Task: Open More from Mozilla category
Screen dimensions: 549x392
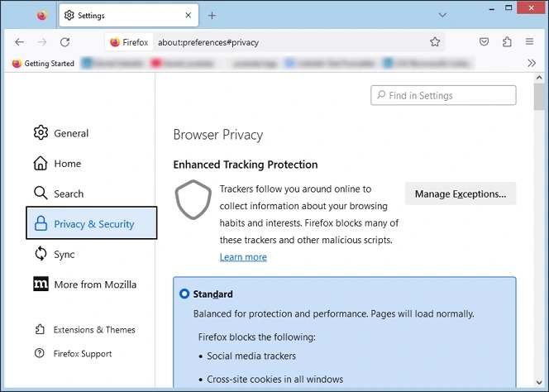Action: 84,284
